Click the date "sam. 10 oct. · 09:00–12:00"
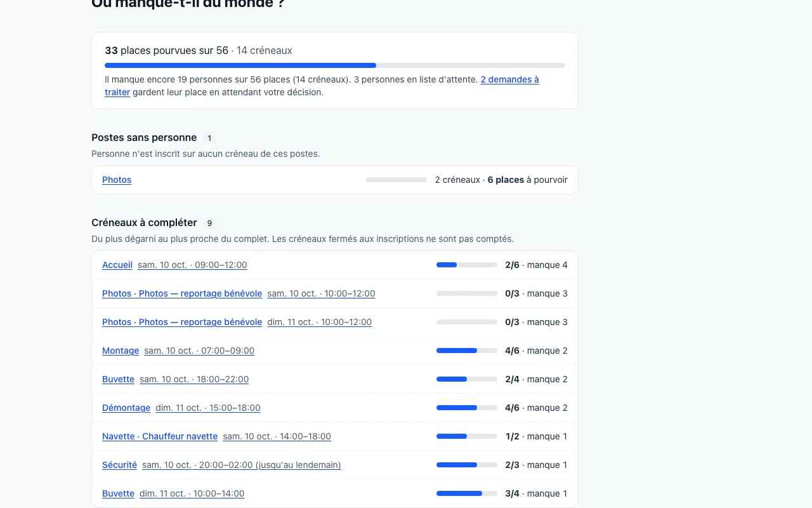The height and width of the screenshot is (508, 812). [192, 265]
